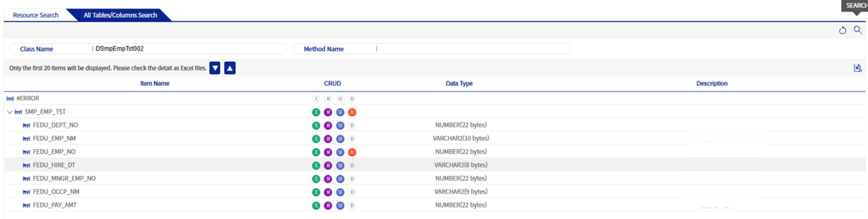868x219 pixels.
Task: Switch to the Resource Search tab
Action: pos(36,15)
